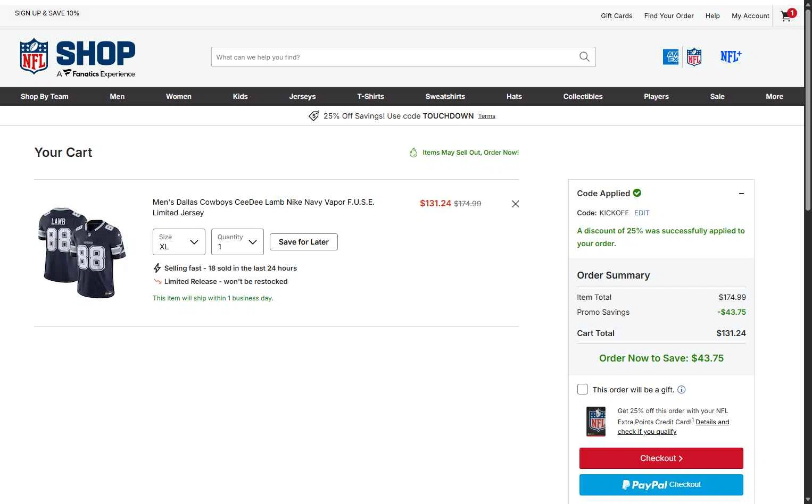Open the Sale menu
The width and height of the screenshot is (812, 504).
[717, 97]
